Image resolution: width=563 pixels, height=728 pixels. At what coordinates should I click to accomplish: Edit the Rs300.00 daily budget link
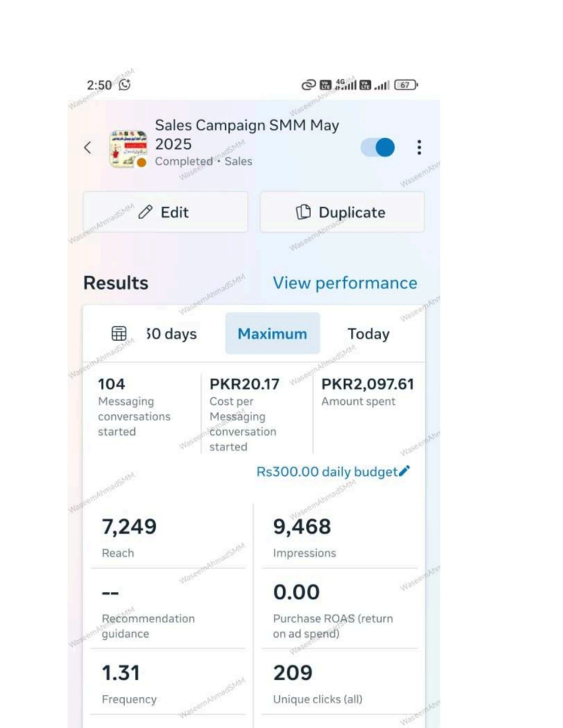pyautogui.click(x=327, y=472)
